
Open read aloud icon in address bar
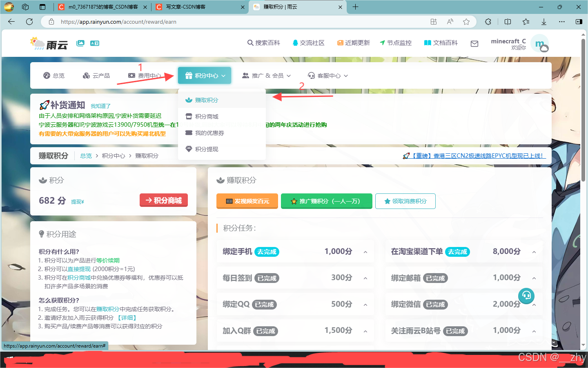(450, 22)
